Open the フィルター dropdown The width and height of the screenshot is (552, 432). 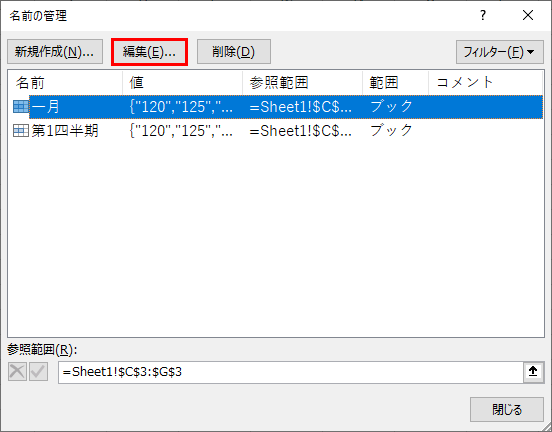[x=500, y=52]
